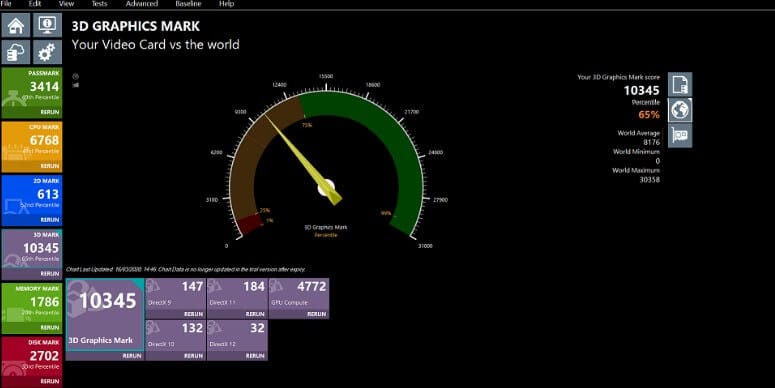Select the cloud upload baseline icon
Screen dimensions: 775x388
pos(16,52)
